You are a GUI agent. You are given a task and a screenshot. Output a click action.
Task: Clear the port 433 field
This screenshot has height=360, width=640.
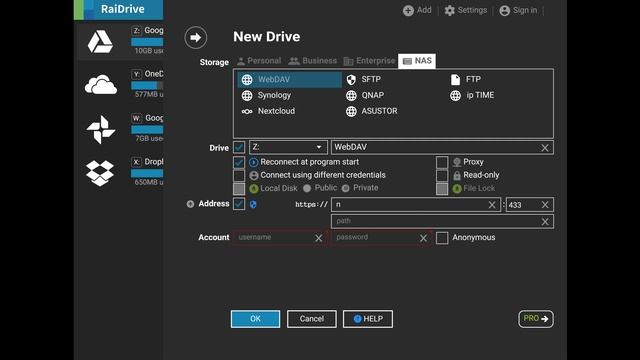click(545, 205)
